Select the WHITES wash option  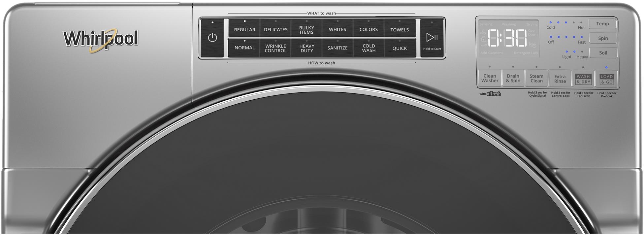[x=338, y=28]
